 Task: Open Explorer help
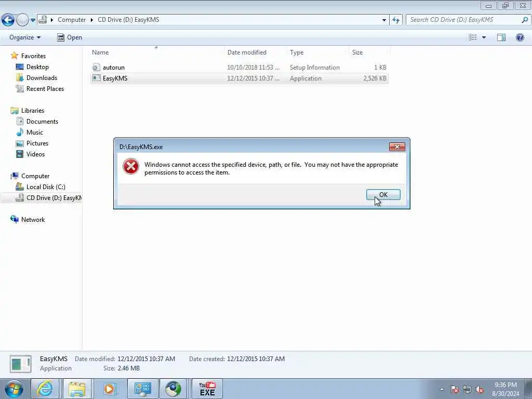pos(520,37)
